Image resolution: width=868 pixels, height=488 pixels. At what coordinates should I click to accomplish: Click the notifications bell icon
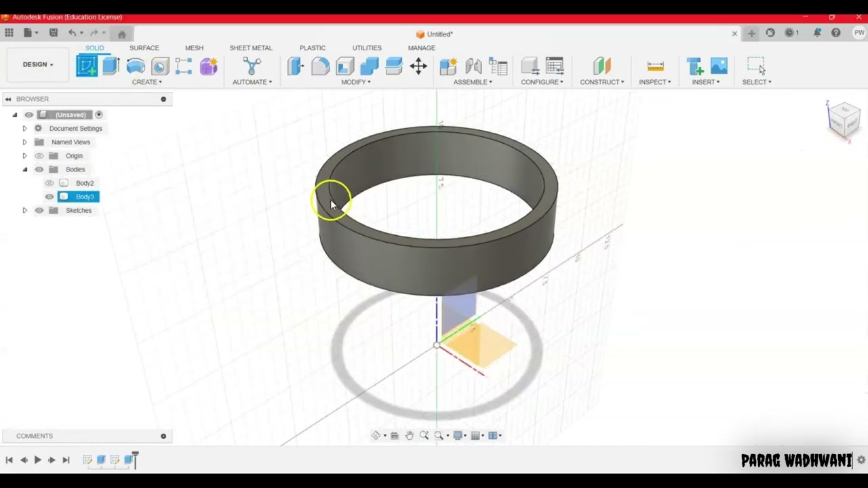tap(818, 33)
